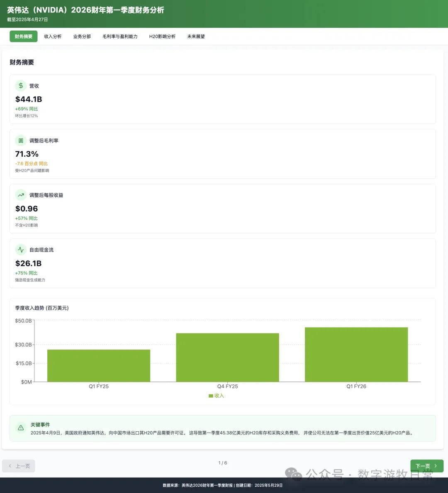The width and height of the screenshot is (448, 493).
Task: Toggle the green 收入 legend swatch
Action: click(211, 396)
